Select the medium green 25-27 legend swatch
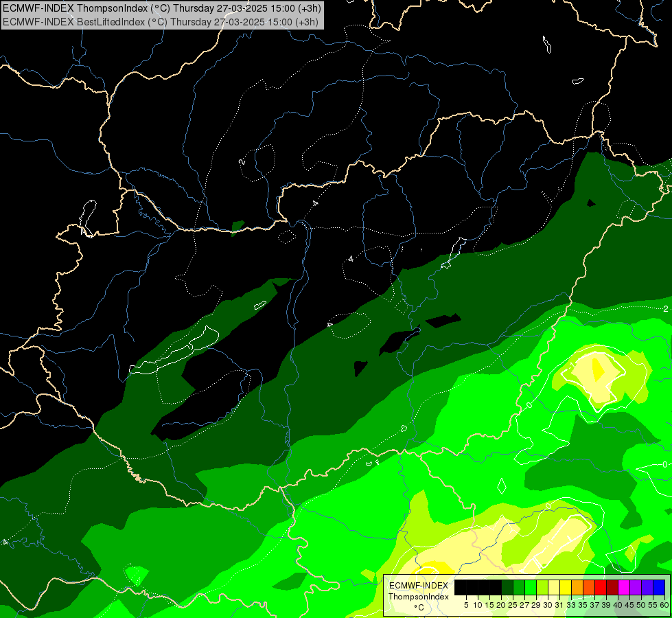The height and width of the screenshot is (618, 672). (519, 587)
